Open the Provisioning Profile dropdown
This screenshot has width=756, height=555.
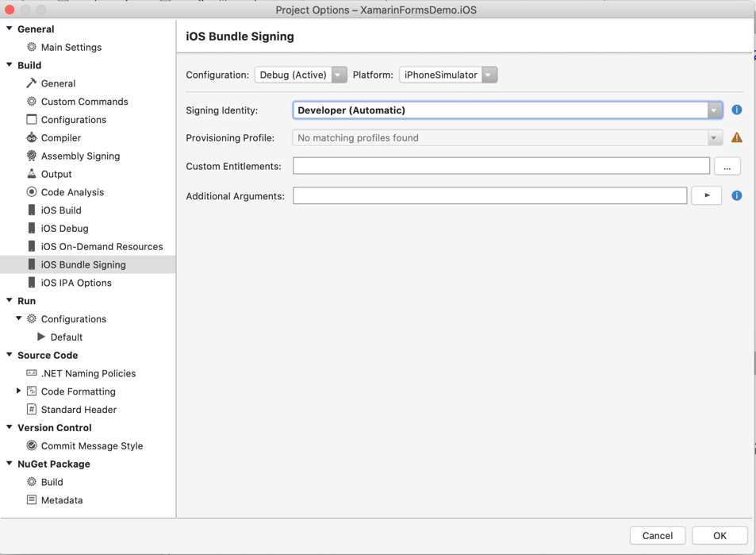pos(713,137)
